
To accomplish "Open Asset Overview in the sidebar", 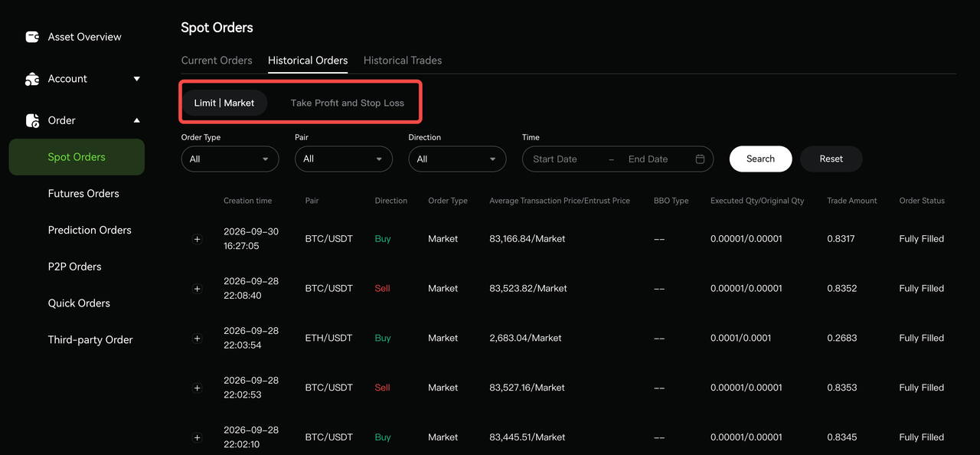I will pos(84,37).
